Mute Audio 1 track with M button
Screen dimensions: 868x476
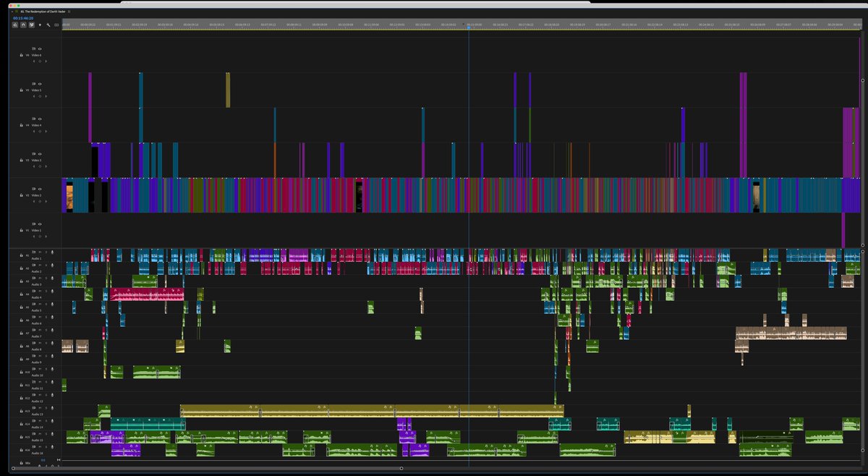[x=40, y=252]
